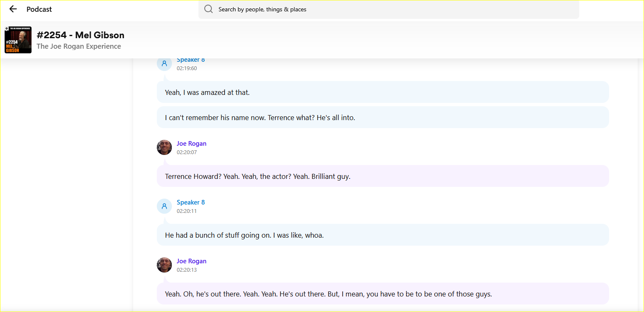644x312 pixels.
Task: Click the search magnifier icon
Action: pyautogui.click(x=209, y=9)
